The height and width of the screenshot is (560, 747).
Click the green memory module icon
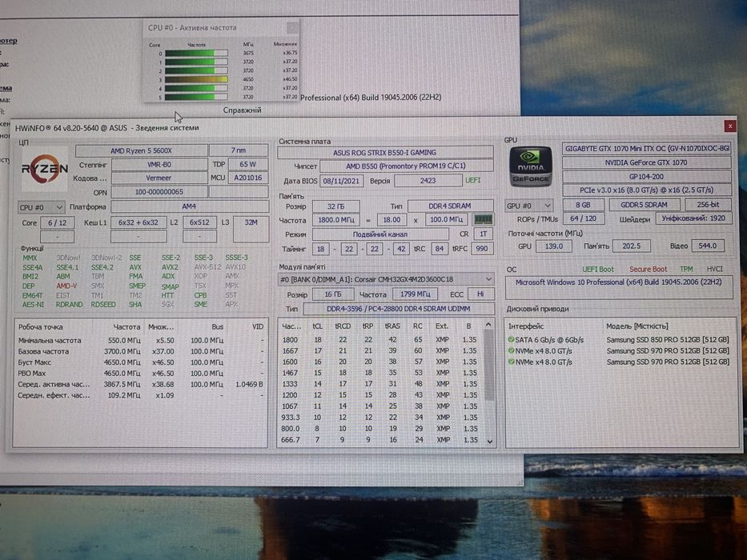point(483,219)
